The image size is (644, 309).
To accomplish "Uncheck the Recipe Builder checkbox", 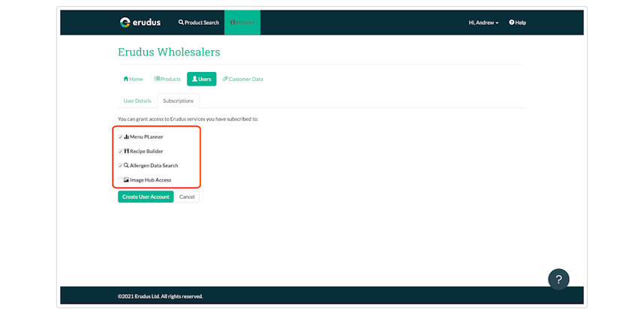I will pyautogui.click(x=120, y=151).
